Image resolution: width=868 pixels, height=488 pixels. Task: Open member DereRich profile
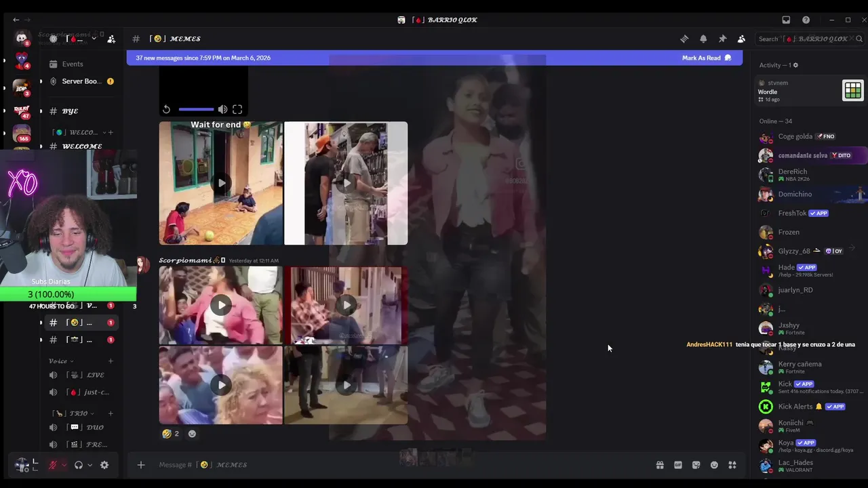(810, 175)
